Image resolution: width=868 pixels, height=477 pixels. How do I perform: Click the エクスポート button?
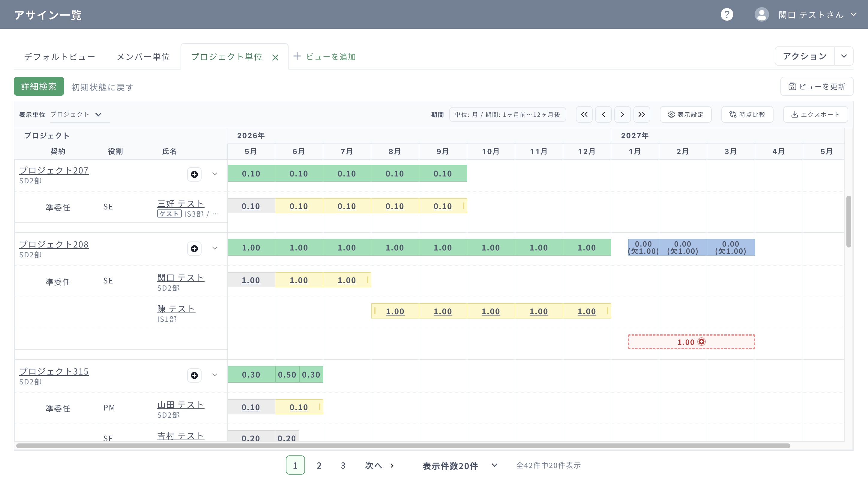[x=815, y=114]
